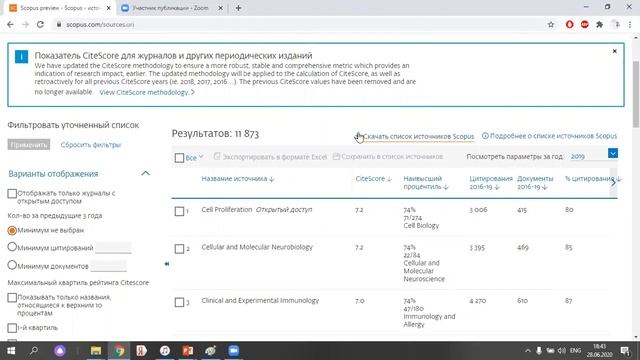Open Cellular and Molecular Neurobiology journal
The height and width of the screenshot is (360, 640).
(257, 247)
